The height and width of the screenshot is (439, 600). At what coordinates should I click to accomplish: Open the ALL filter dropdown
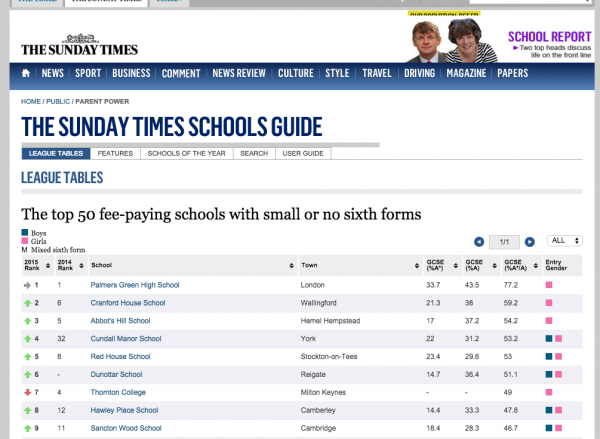[565, 241]
